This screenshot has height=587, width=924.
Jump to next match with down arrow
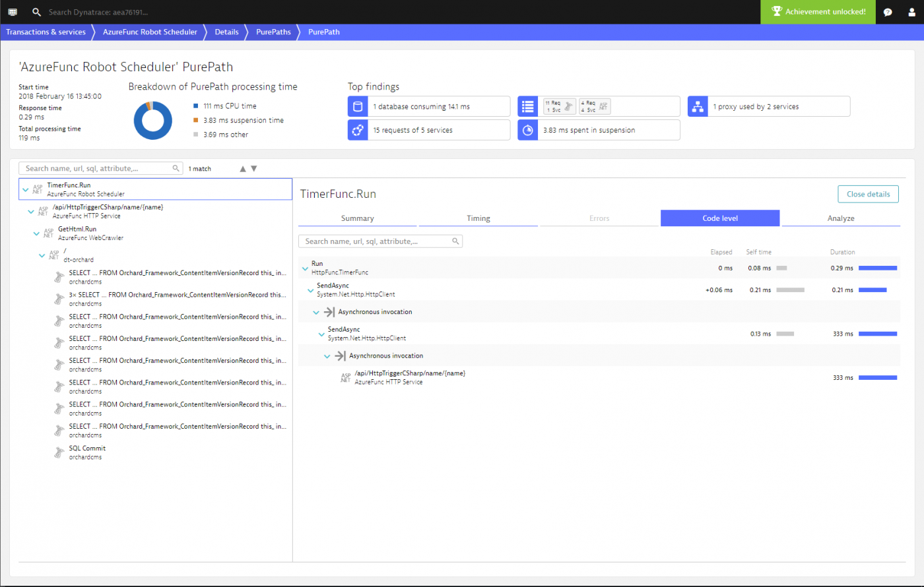point(254,169)
